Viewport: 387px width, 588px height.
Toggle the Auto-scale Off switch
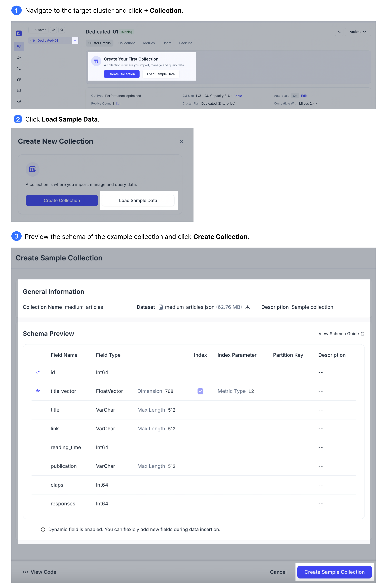tap(295, 96)
